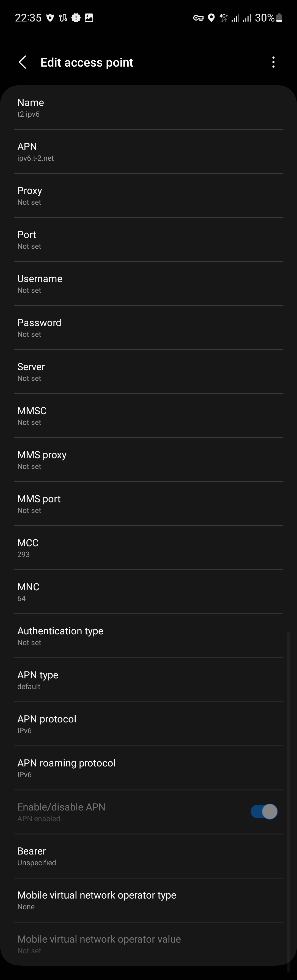
Task: Open the three-dot more options menu
Action: 273,62
